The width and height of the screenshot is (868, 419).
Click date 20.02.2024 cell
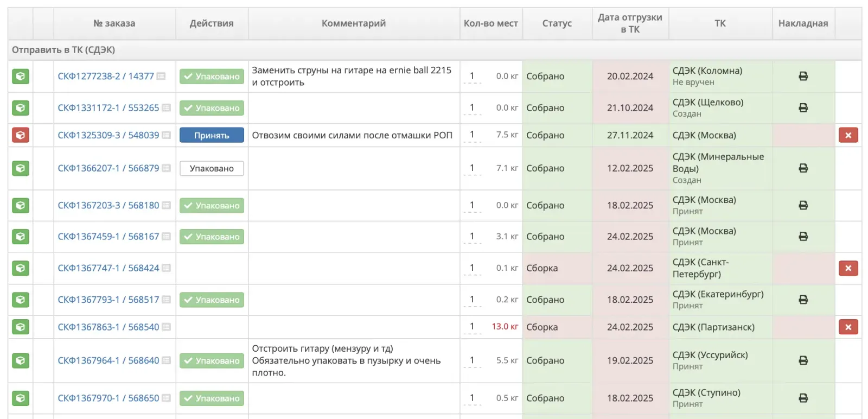click(x=630, y=77)
